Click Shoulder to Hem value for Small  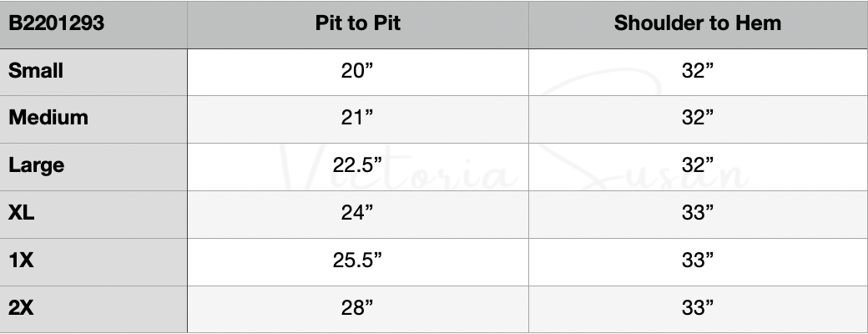click(x=698, y=71)
